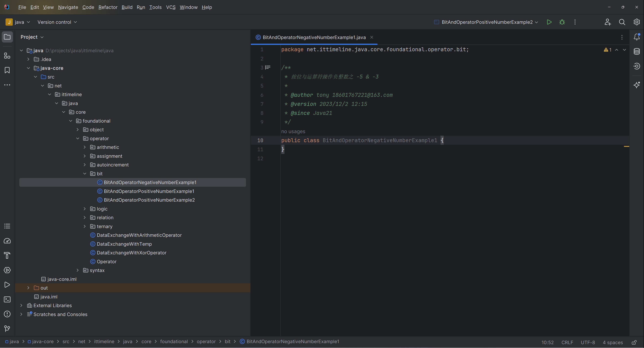644x348 pixels.
Task: Open the Refactor menu
Action: (x=108, y=7)
